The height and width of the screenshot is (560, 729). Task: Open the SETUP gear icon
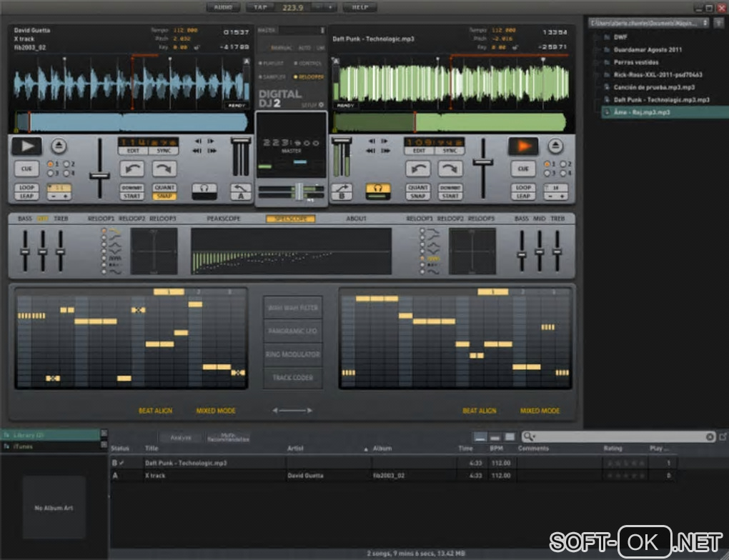coord(321,105)
